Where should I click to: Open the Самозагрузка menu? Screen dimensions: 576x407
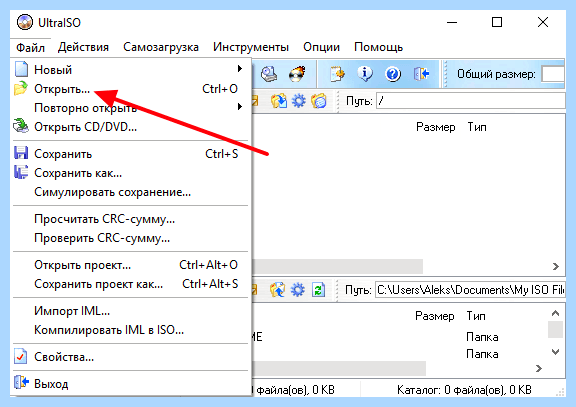(x=161, y=47)
